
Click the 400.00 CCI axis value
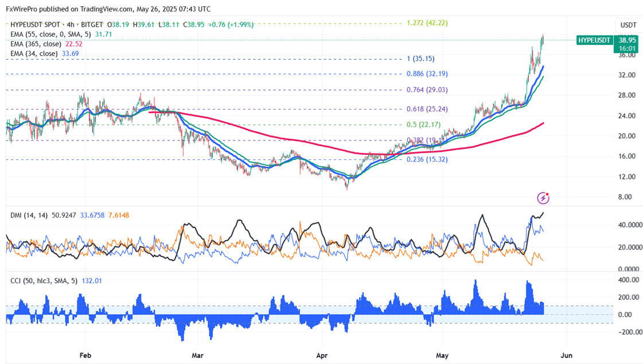629,280
